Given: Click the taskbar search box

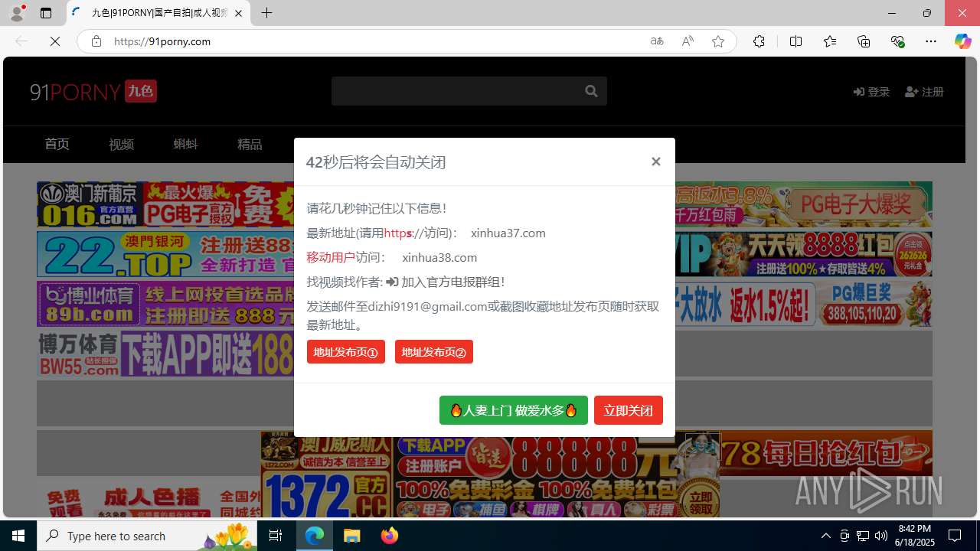Looking at the screenshot, I should coord(147,536).
